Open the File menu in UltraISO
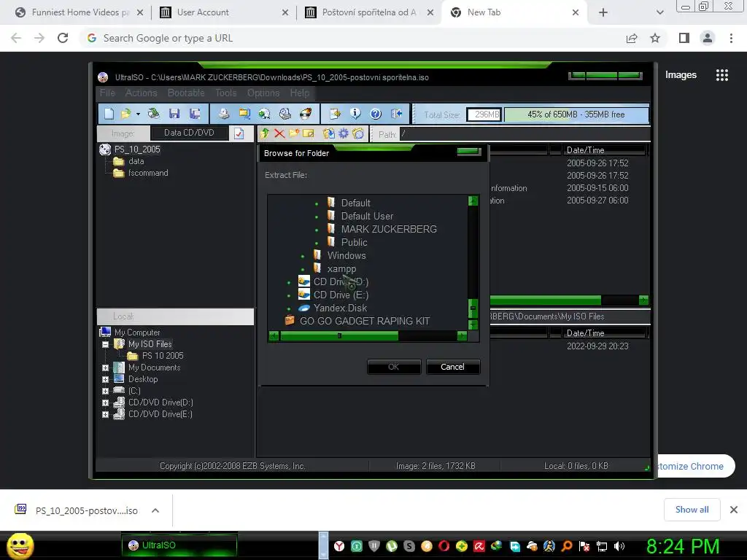 tap(107, 93)
